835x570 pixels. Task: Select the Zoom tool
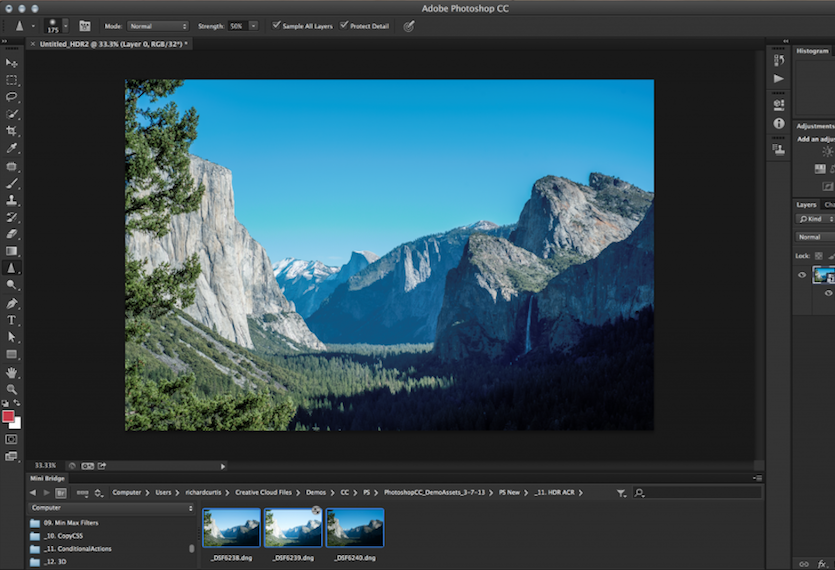pos(11,389)
